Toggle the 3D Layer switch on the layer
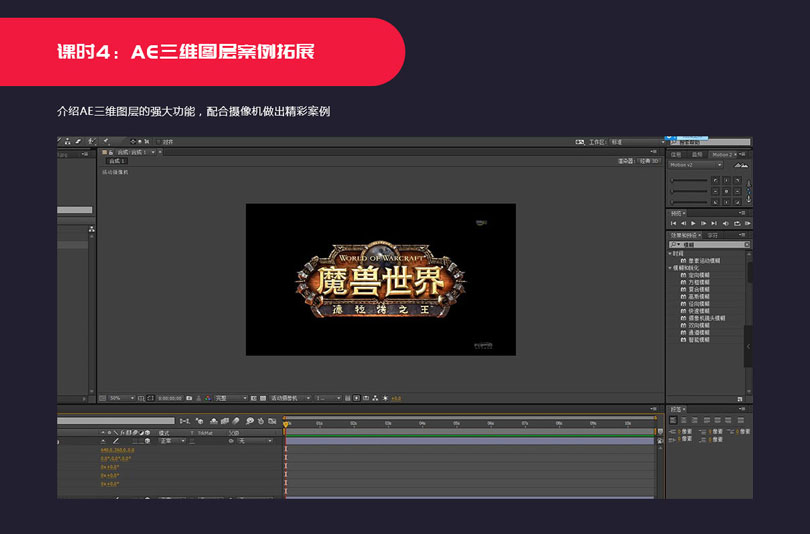Screen dimensions: 810x534 tap(147, 441)
